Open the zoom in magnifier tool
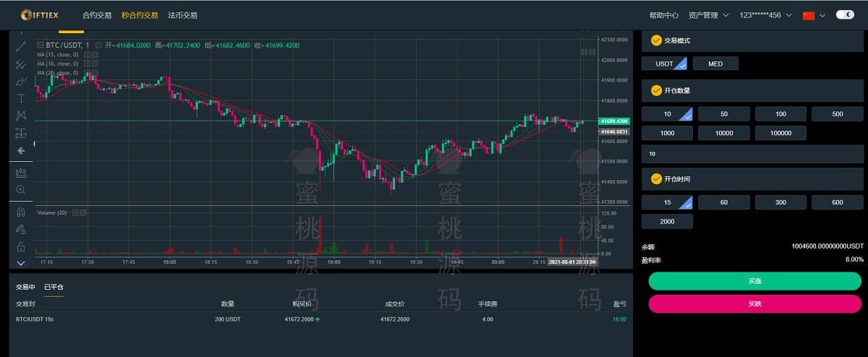Screen dimensions: 868x357 (x=20, y=189)
